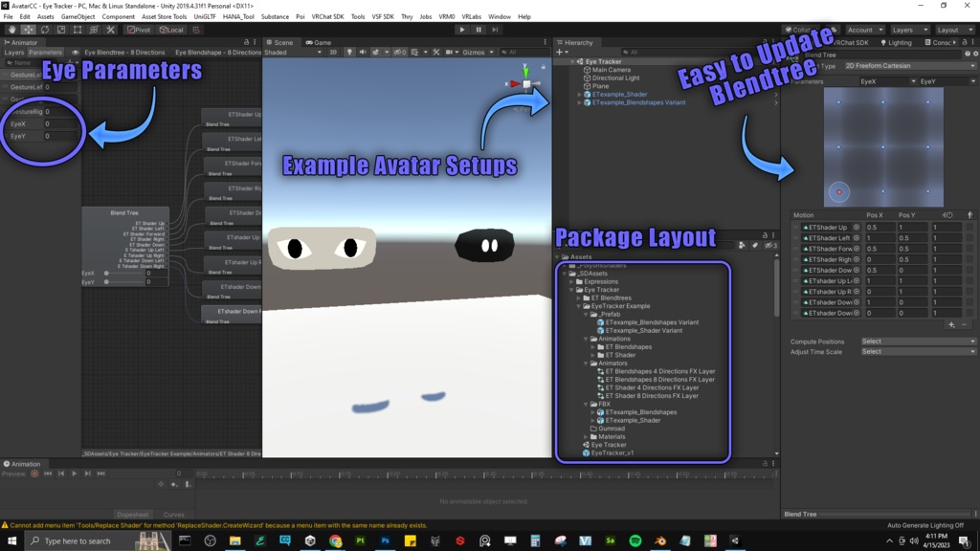Toggle scene view audio

362,51
